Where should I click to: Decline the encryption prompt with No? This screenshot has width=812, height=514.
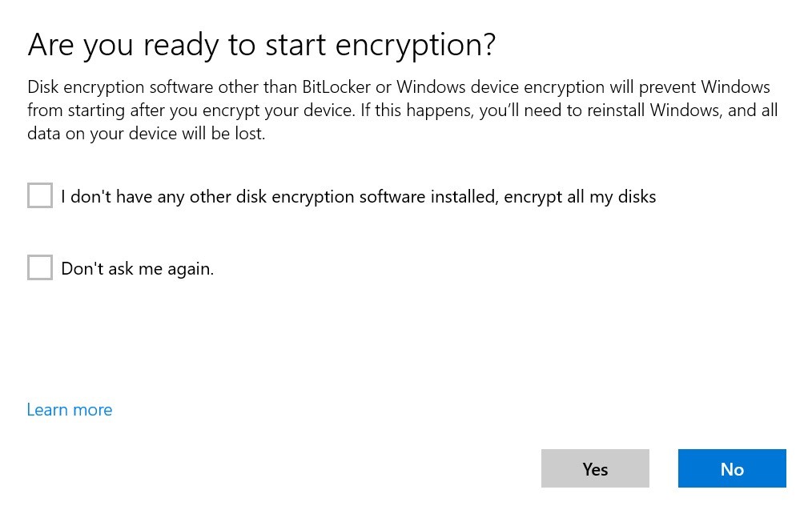coord(731,468)
